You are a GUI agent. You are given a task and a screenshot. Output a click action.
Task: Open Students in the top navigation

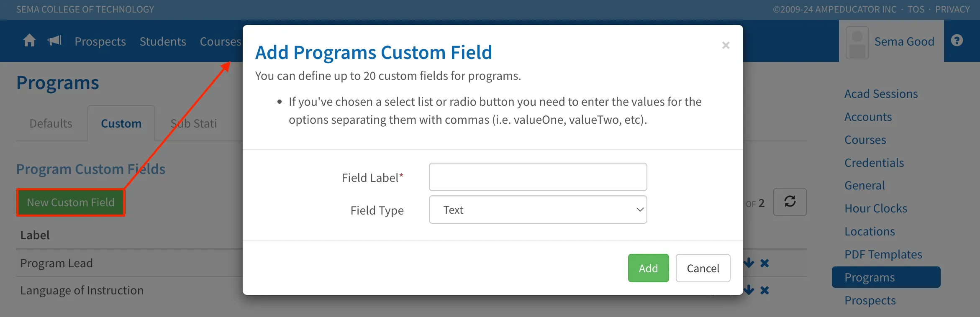pos(163,41)
